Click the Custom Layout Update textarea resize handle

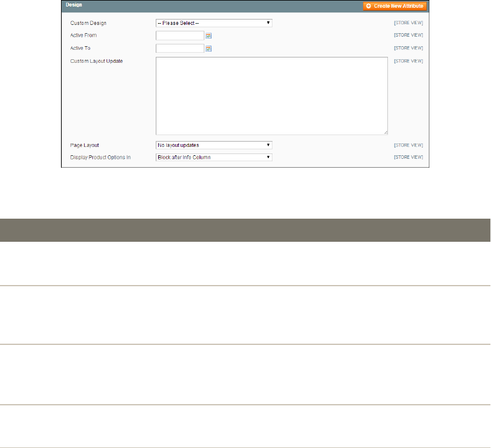pos(386,133)
